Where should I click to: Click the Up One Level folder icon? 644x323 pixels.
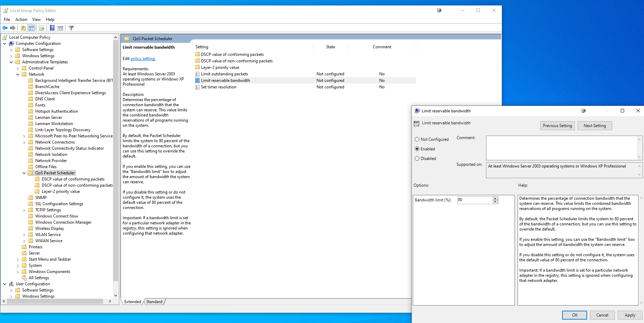pos(23,28)
